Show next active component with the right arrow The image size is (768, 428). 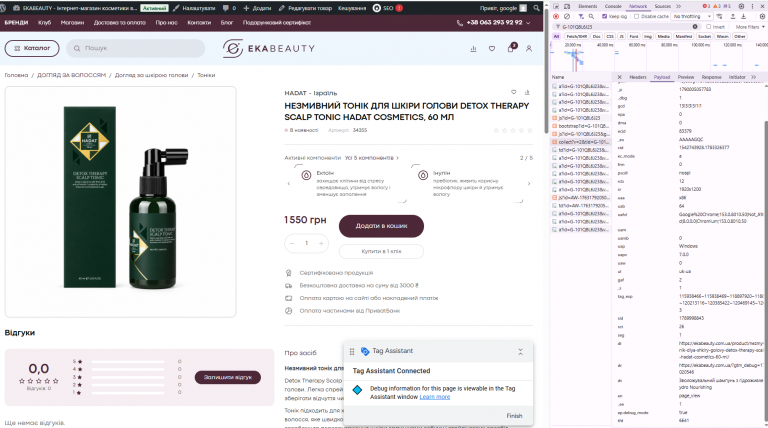point(528,184)
